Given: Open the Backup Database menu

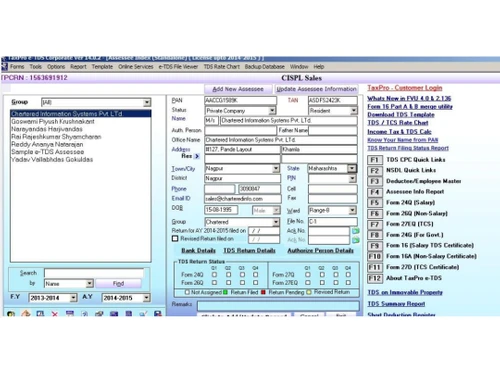Looking at the screenshot, I should pos(265,67).
